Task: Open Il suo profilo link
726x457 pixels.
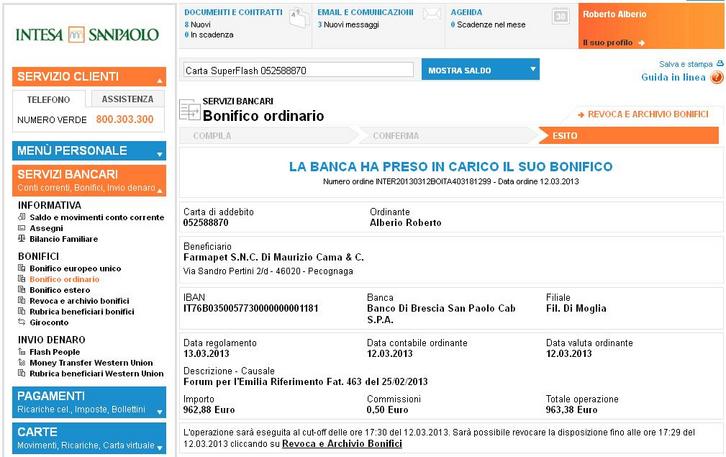Action: coord(613,42)
